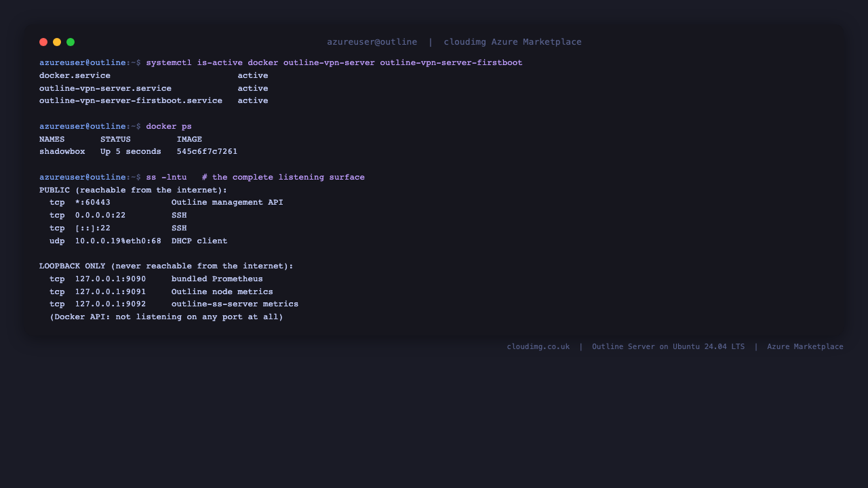Click the '[::]:22' address entry

[93, 228]
